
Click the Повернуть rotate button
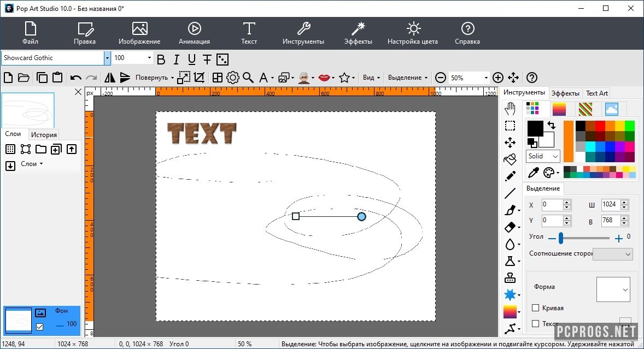pos(154,78)
